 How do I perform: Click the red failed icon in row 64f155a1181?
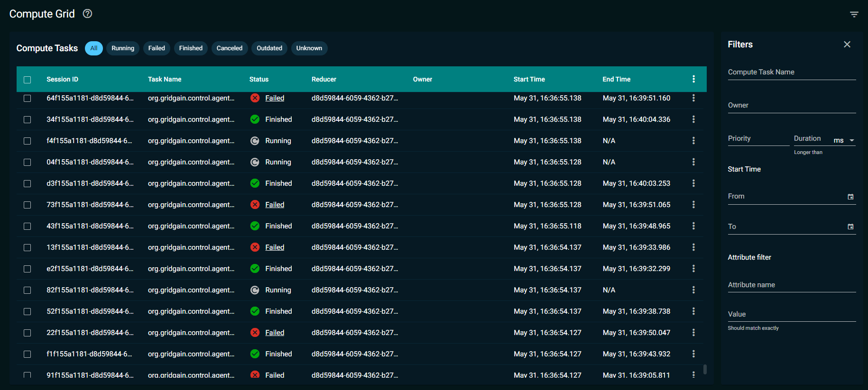click(255, 98)
